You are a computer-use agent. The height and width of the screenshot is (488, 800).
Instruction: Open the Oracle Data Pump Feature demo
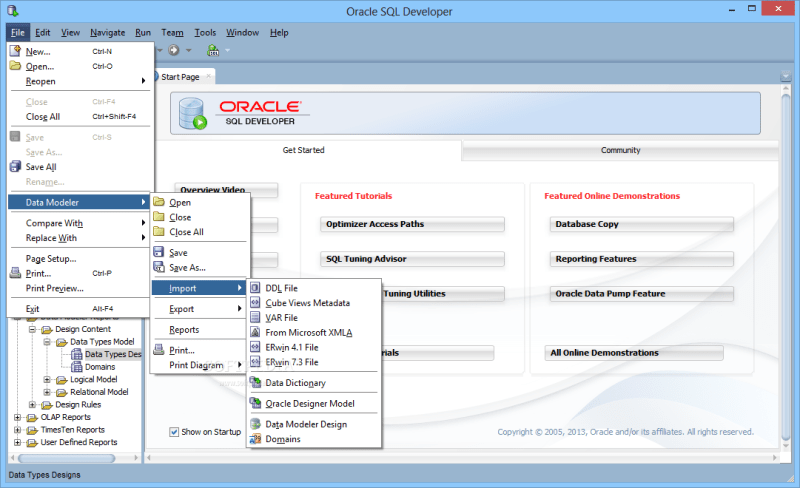coord(641,294)
